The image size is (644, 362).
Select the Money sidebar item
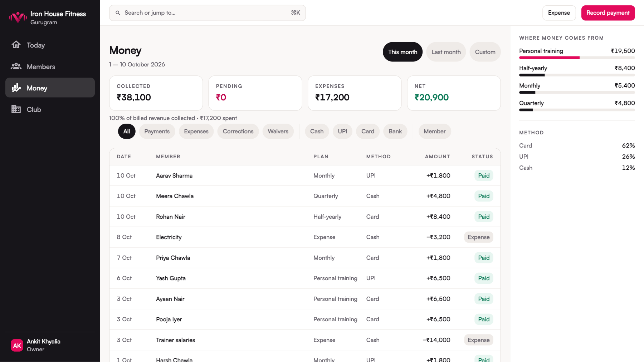click(50, 88)
